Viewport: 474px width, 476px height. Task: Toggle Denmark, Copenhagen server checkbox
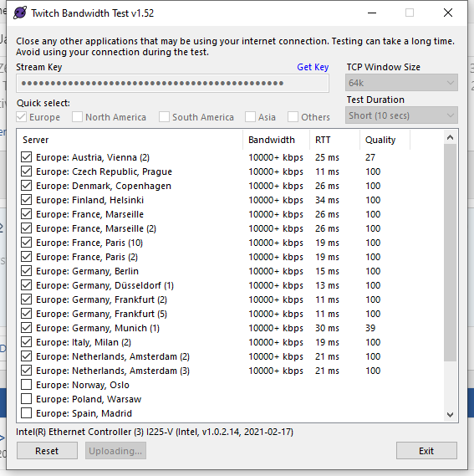(x=27, y=186)
